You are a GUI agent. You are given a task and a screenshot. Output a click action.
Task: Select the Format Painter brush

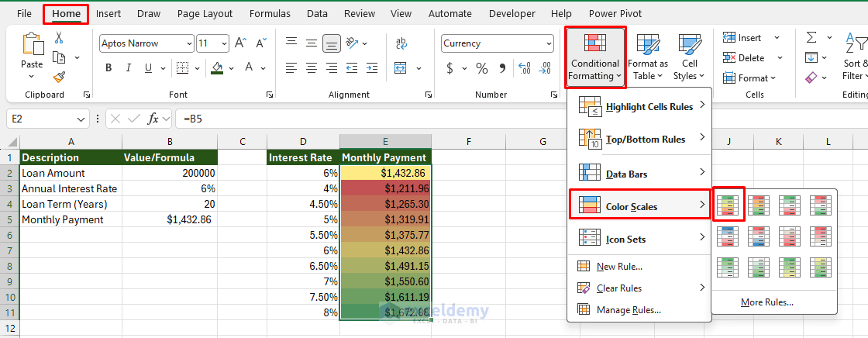(59, 77)
